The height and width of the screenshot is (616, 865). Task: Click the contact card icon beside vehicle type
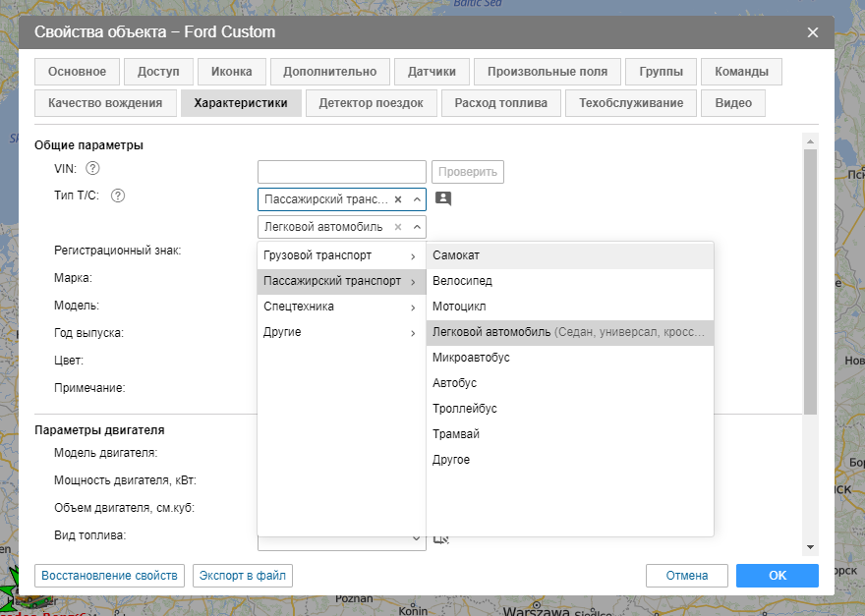click(443, 198)
